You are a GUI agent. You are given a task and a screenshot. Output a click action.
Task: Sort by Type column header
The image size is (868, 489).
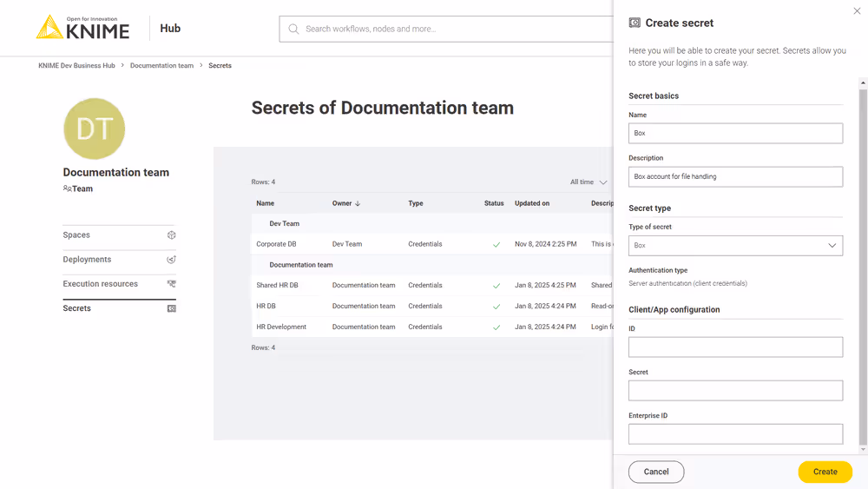pyautogui.click(x=416, y=203)
